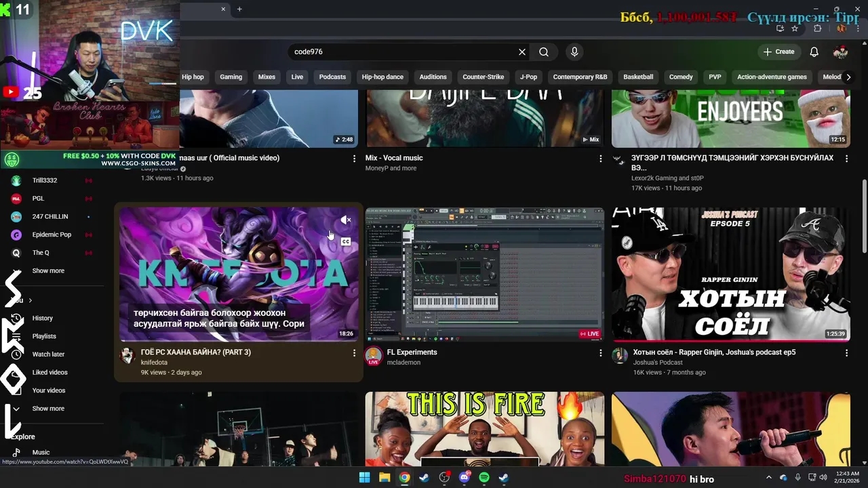Screen dimensions: 868x488
Task: Select the PVP chip
Action: coord(715,77)
